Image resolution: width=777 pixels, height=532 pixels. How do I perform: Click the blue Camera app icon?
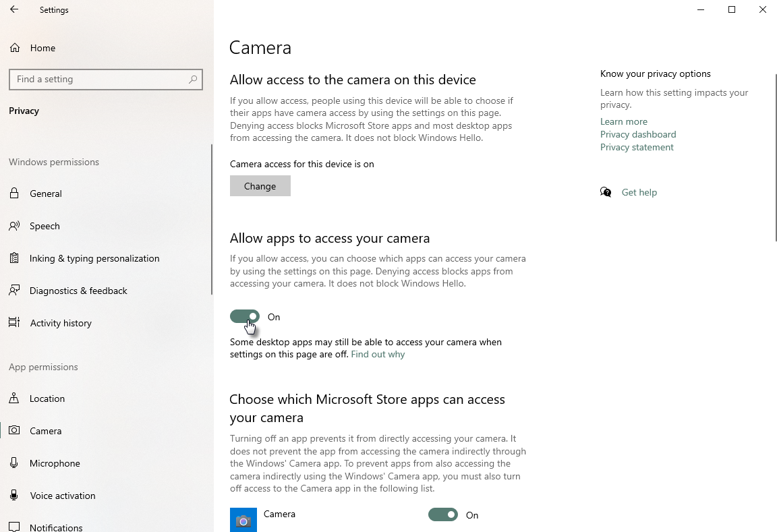click(243, 520)
